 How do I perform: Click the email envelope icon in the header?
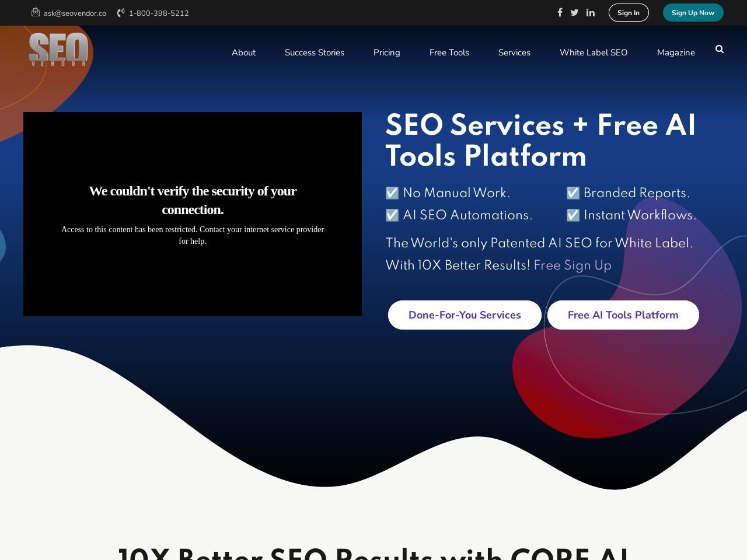coord(35,12)
